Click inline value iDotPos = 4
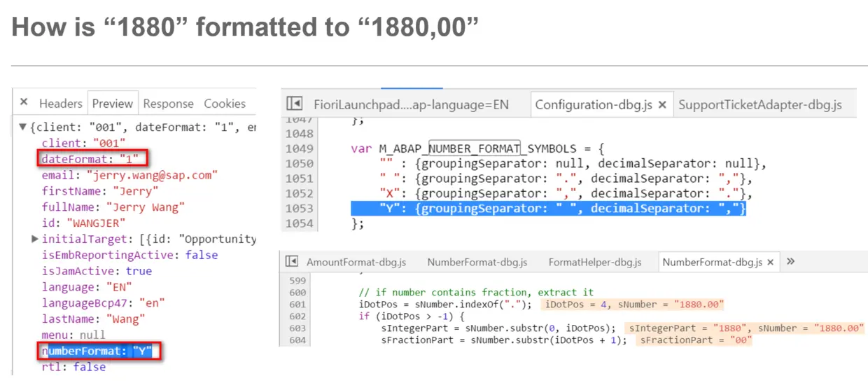 pyautogui.click(x=578, y=305)
